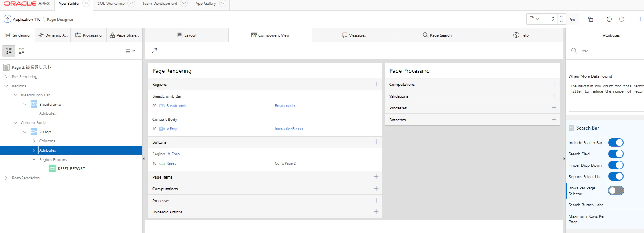Select the RESET_REPORT button node

(71, 169)
